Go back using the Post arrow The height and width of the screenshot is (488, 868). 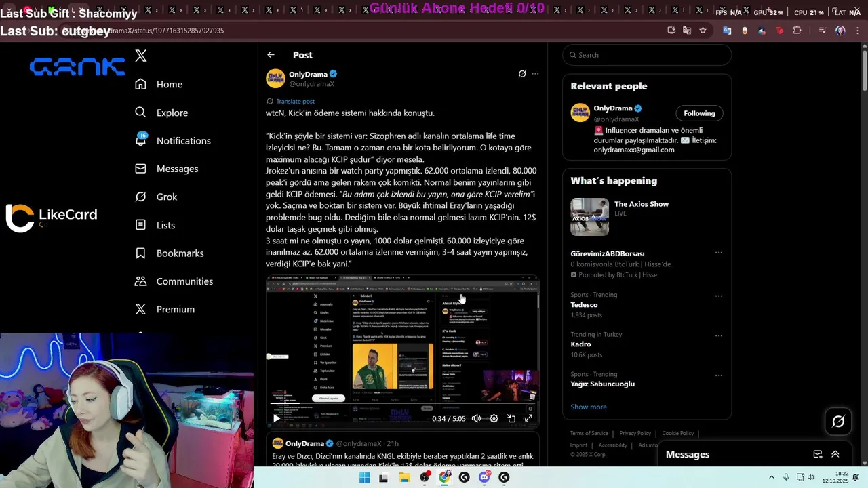[x=271, y=55]
